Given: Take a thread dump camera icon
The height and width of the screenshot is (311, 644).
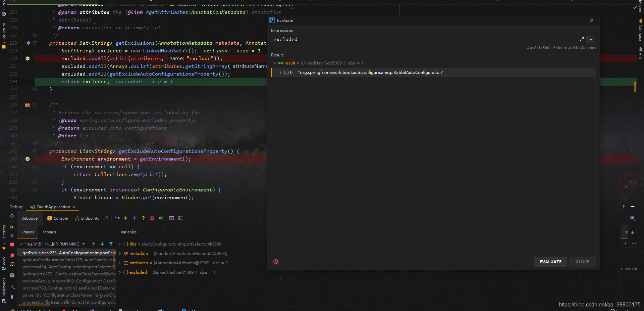Looking at the screenshot, I should [x=12, y=275].
